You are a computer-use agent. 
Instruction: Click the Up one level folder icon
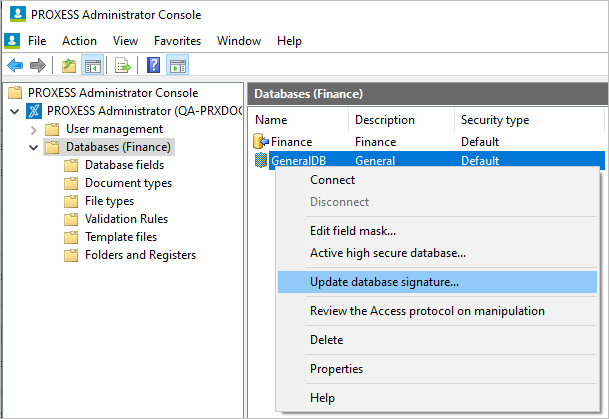click(x=69, y=65)
